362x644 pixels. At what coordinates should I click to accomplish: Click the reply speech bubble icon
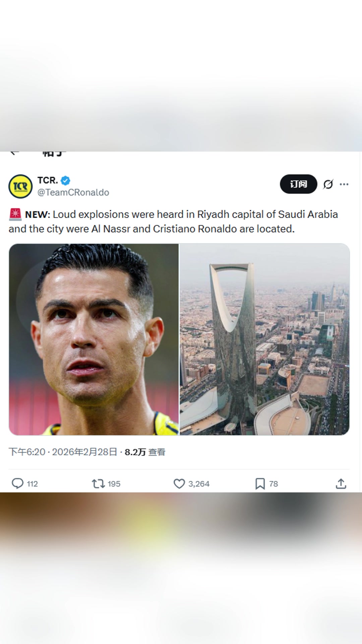pyautogui.click(x=17, y=483)
